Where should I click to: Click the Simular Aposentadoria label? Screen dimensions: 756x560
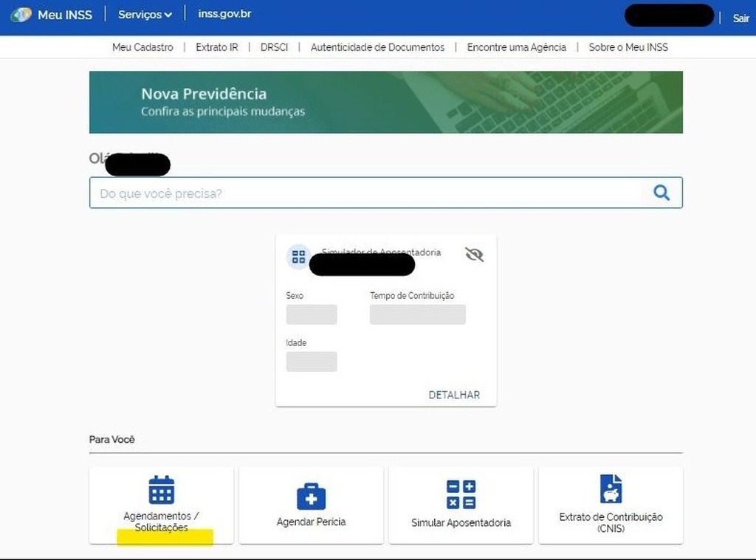[x=461, y=523]
